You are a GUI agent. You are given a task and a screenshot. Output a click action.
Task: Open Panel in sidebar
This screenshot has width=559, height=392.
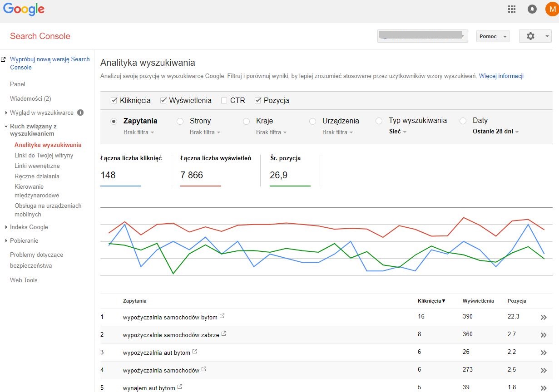[x=18, y=84]
